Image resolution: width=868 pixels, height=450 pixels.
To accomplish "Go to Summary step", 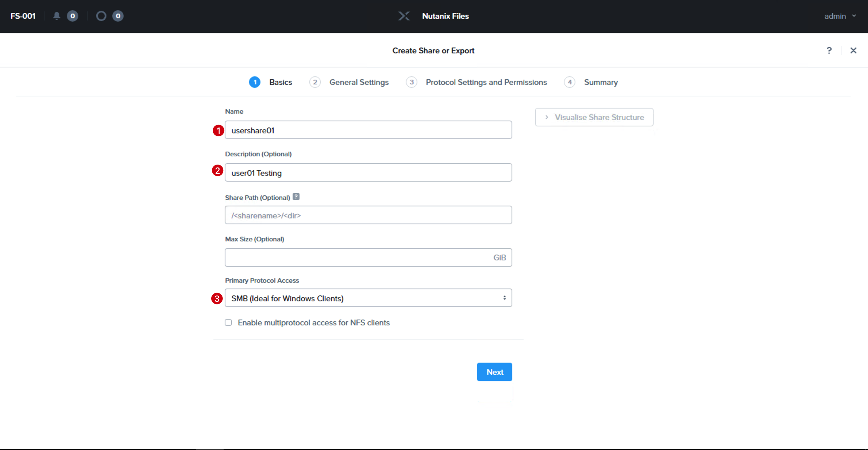I will pos(601,82).
